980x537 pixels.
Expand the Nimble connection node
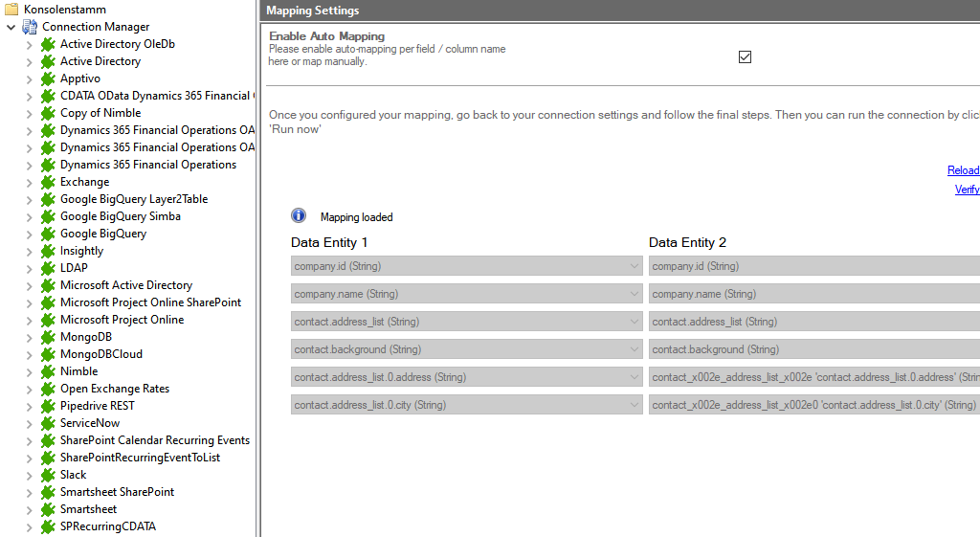[x=29, y=371]
